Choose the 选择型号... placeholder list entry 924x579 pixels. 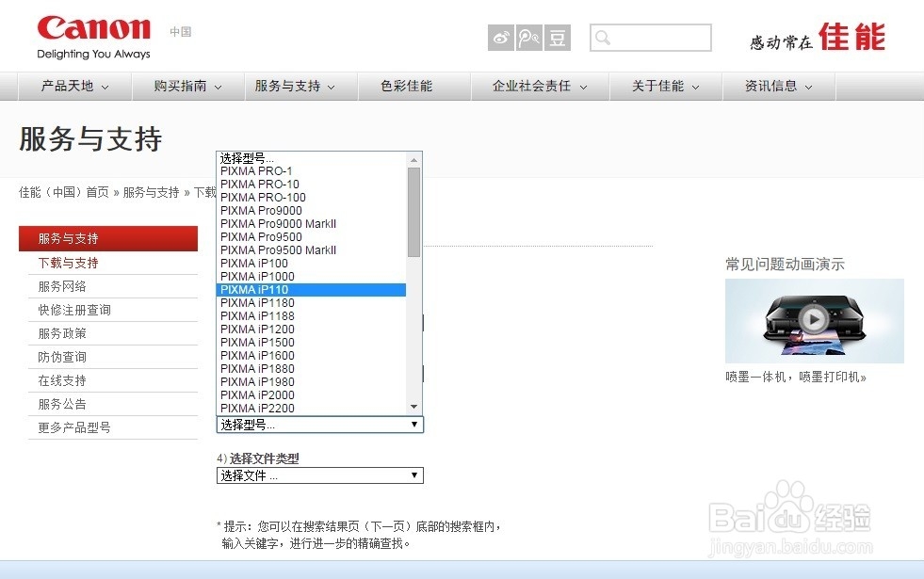[x=312, y=158]
